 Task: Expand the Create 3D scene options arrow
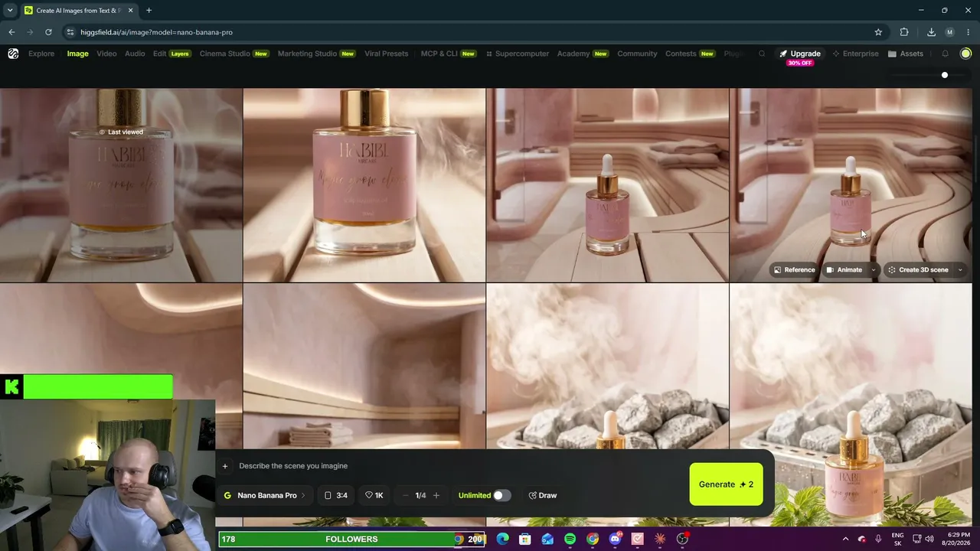[960, 270]
